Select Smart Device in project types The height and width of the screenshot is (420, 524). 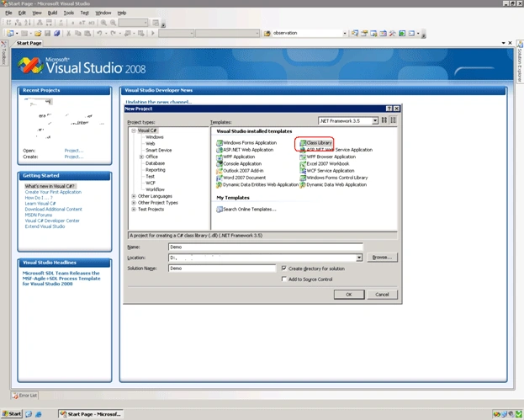tap(158, 150)
